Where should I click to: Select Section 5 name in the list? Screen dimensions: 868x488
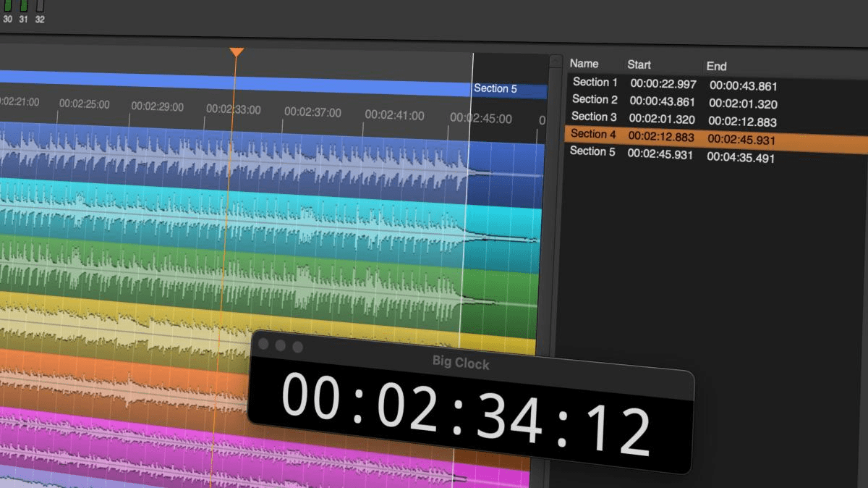click(x=592, y=151)
